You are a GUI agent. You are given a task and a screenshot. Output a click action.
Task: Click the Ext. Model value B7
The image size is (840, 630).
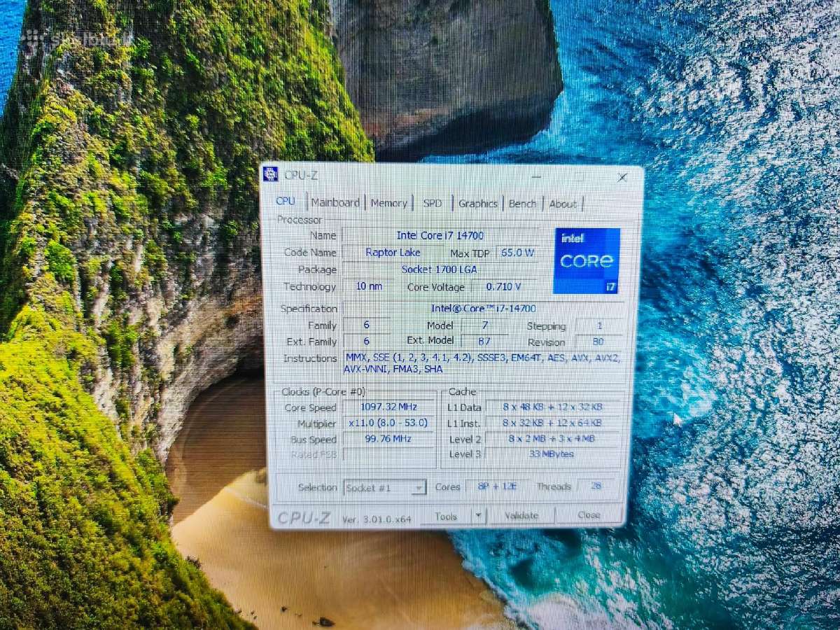pos(484,341)
